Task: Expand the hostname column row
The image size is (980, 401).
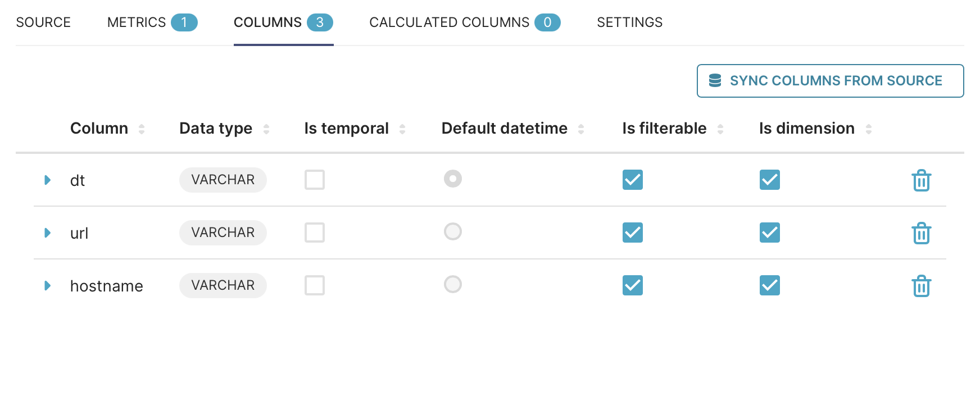Action: (48, 285)
